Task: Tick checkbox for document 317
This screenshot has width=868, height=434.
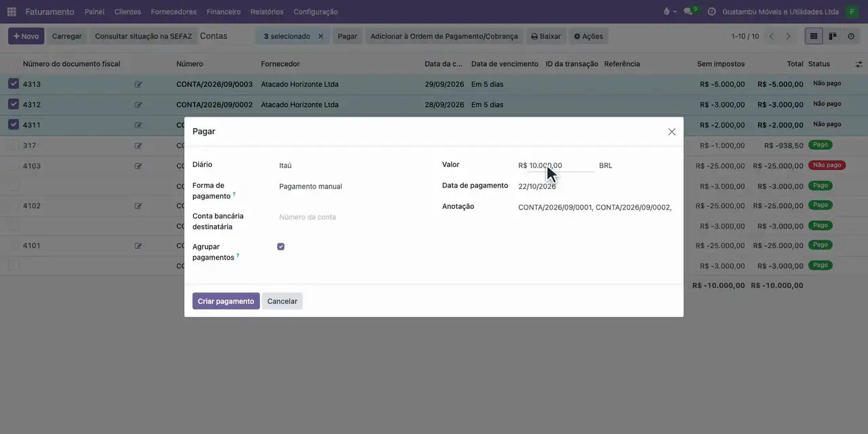Action: (x=14, y=145)
